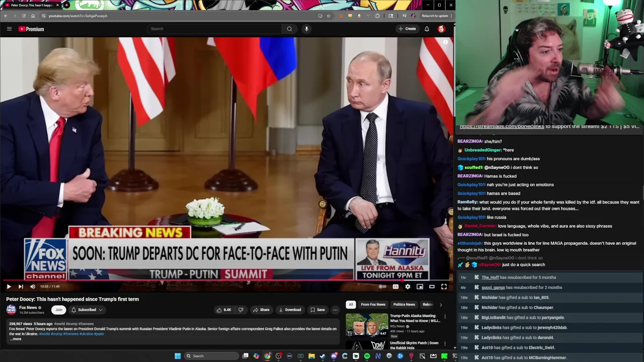Go fullscreen on the video
This screenshot has height=362, width=644.
(444, 287)
